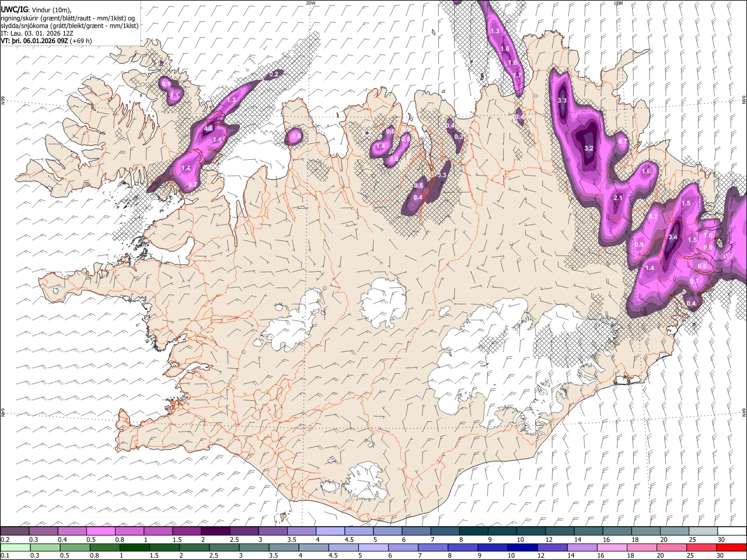747x560 pixels.
Task: Click the '3.3' snowfall value on the map
Action: 562,101
